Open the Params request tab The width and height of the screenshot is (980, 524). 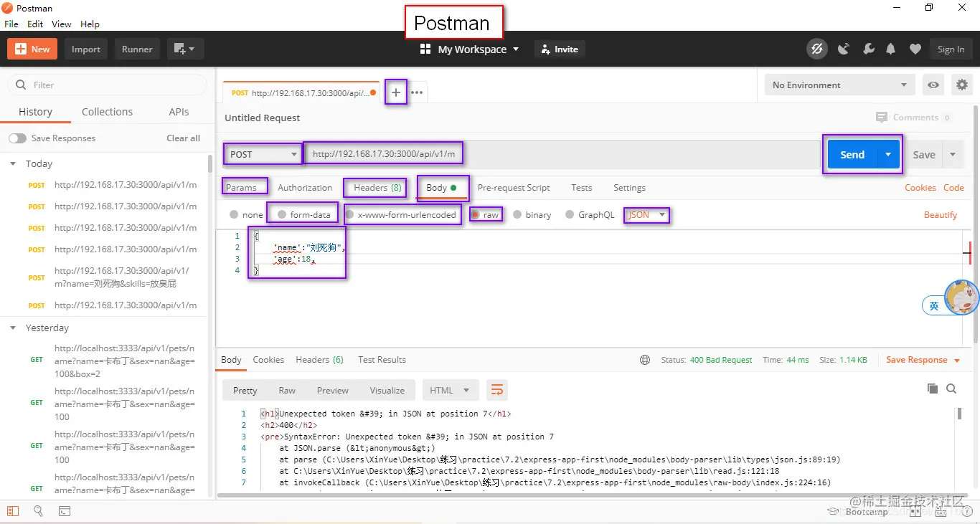(241, 188)
